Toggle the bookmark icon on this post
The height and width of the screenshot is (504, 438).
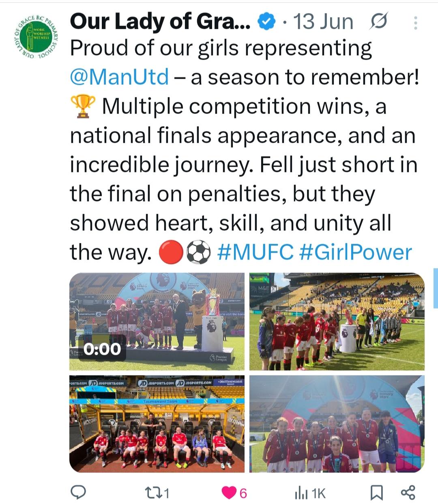377,493
